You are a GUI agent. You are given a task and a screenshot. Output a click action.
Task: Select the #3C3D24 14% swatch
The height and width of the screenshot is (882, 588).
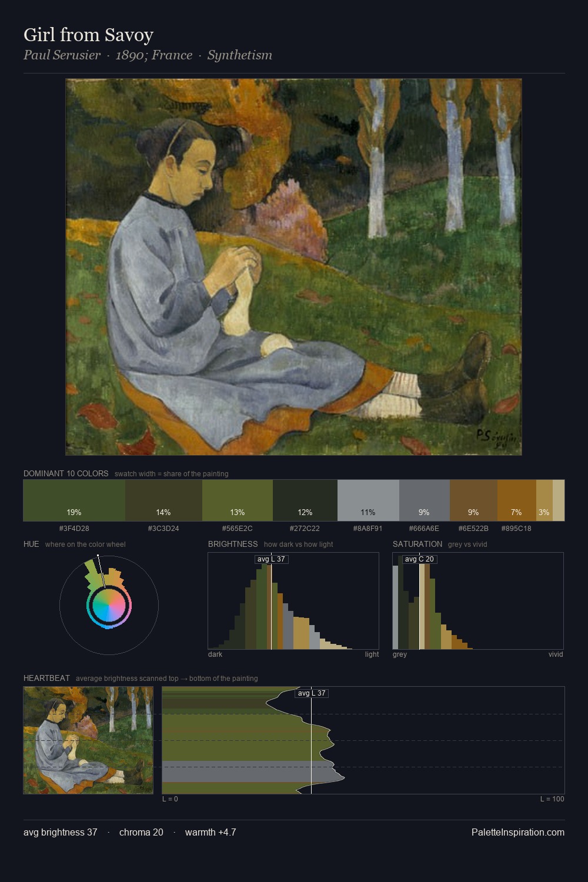(163, 500)
